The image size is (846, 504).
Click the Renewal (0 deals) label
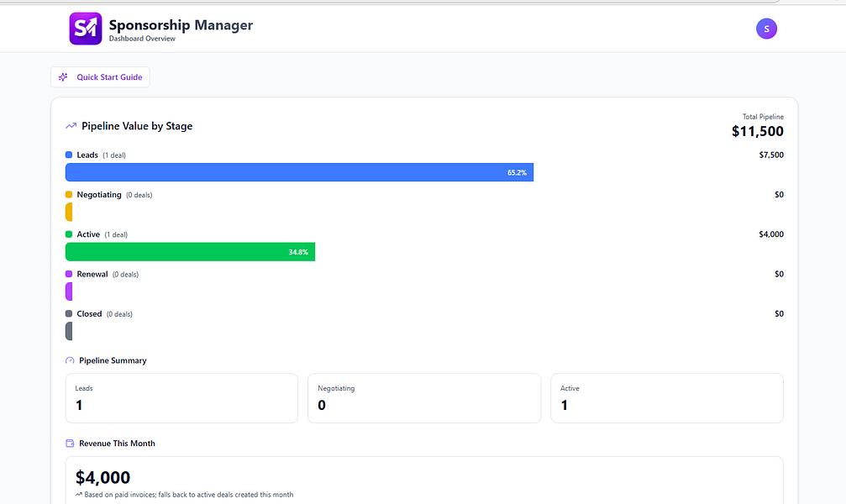tap(108, 274)
